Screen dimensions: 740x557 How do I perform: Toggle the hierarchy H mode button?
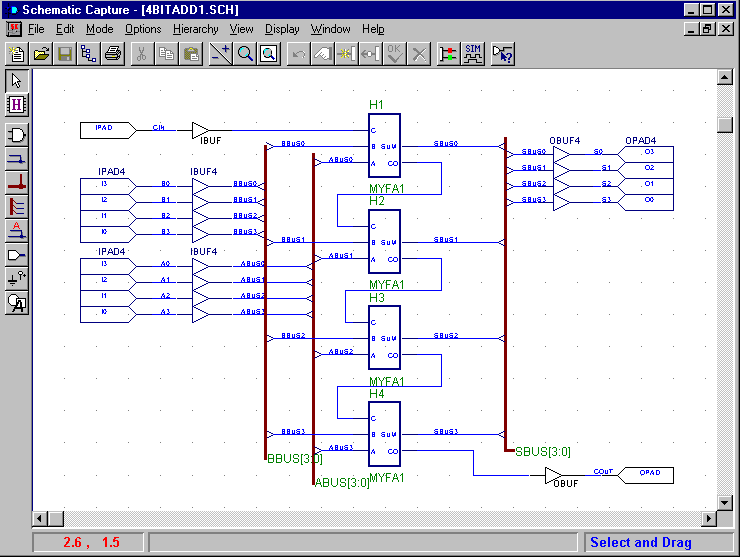[x=17, y=104]
